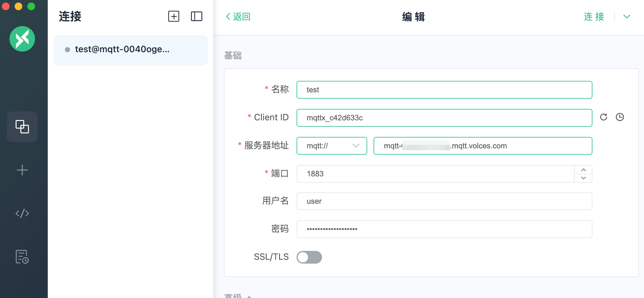Screen dimensions: 644x298
Task: Click the new connection plus-square icon
Action: click(174, 16)
